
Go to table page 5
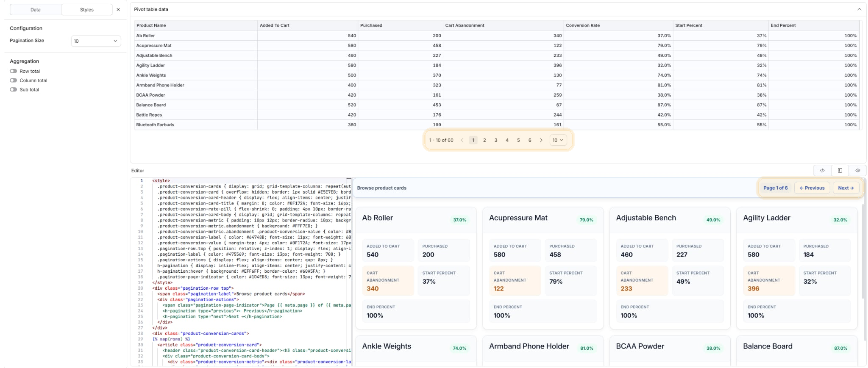pyautogui.click(x=518, y=140)
